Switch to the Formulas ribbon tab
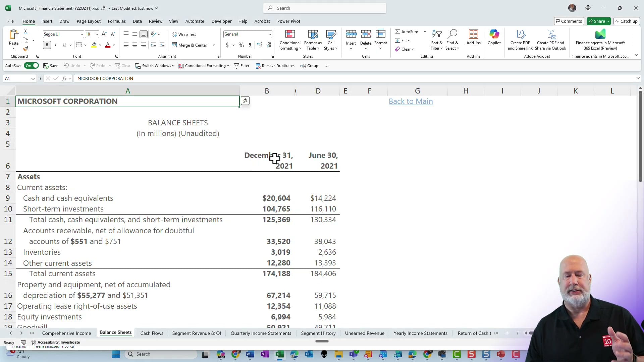 point(117,21)
